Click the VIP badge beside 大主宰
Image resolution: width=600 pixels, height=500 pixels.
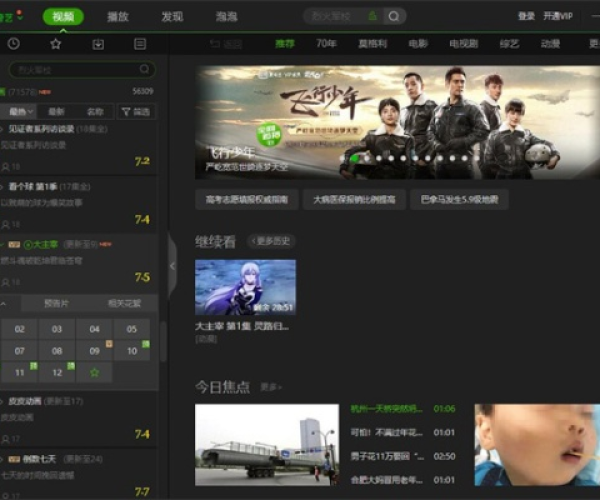point(14,244)
